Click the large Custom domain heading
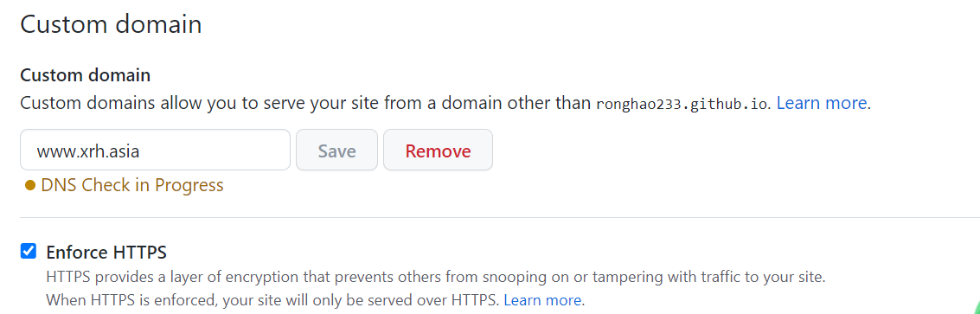Image resolution: width=980 pixels, height=314 pixels. (x=112, y=25)
